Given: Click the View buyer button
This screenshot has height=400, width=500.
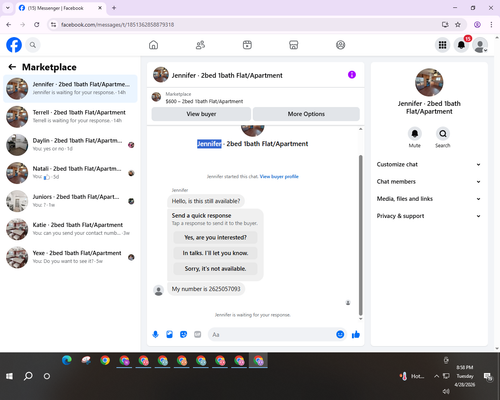Looking at the screenshot, I should coord(201,114).
